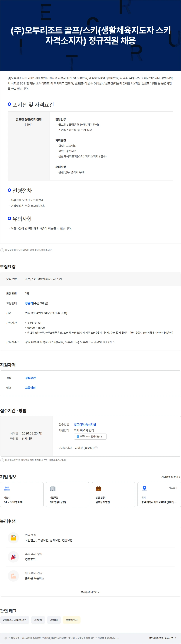Download 오투리조트 입사지원서 file
Image resolution: width=181 pixels, height=644 pixels.
[x=90, y=437]
